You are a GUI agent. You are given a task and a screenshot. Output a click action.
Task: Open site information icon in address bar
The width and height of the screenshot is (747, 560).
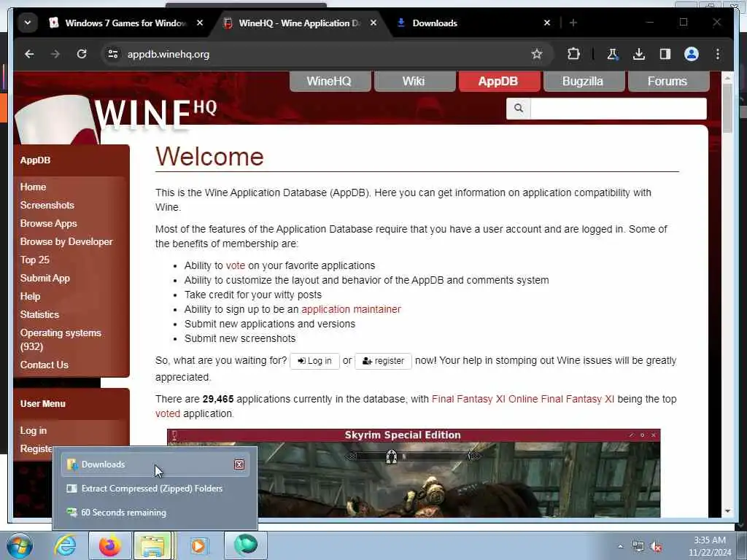coord(113,54)
